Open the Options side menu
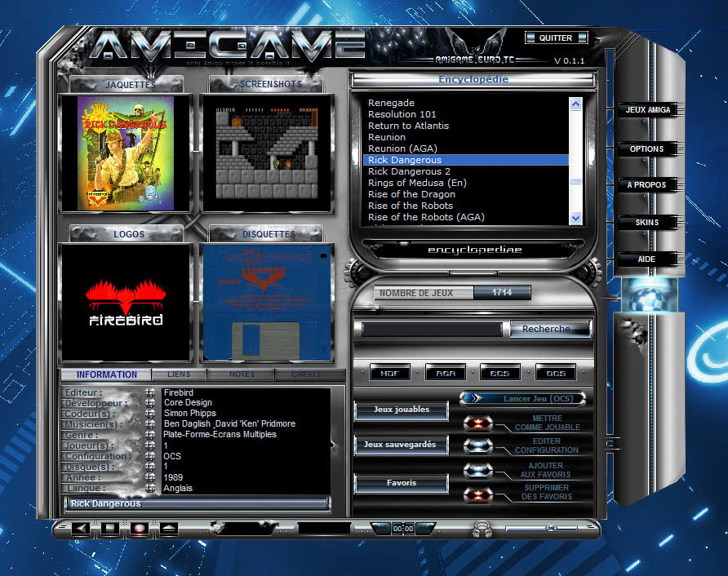Image resolution: width=728 pixels, height=576 pixels. click(646, 149)
